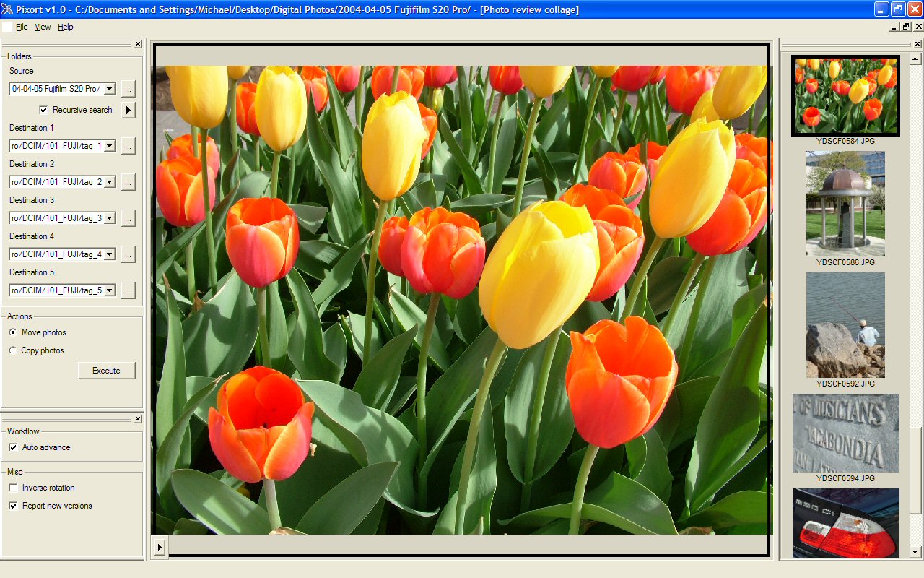Close the thumbnail panel with its X icon
Screen dimensions: 924x578
[917, 44]
